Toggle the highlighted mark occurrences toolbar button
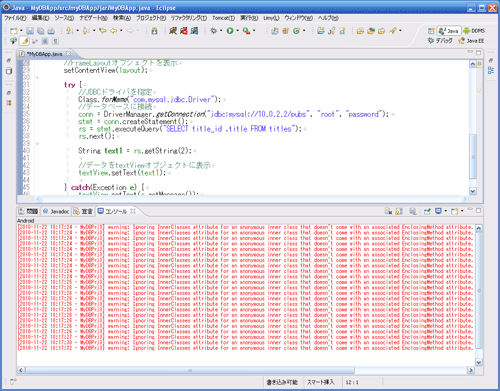This screenshot has width=500, height=391. [x=24, y=41]
